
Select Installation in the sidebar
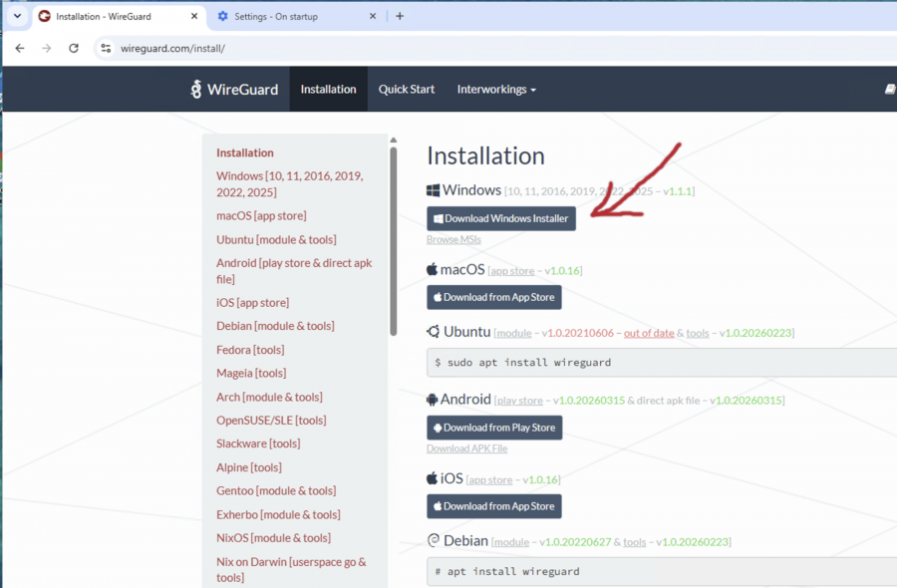tap(245, 153)
